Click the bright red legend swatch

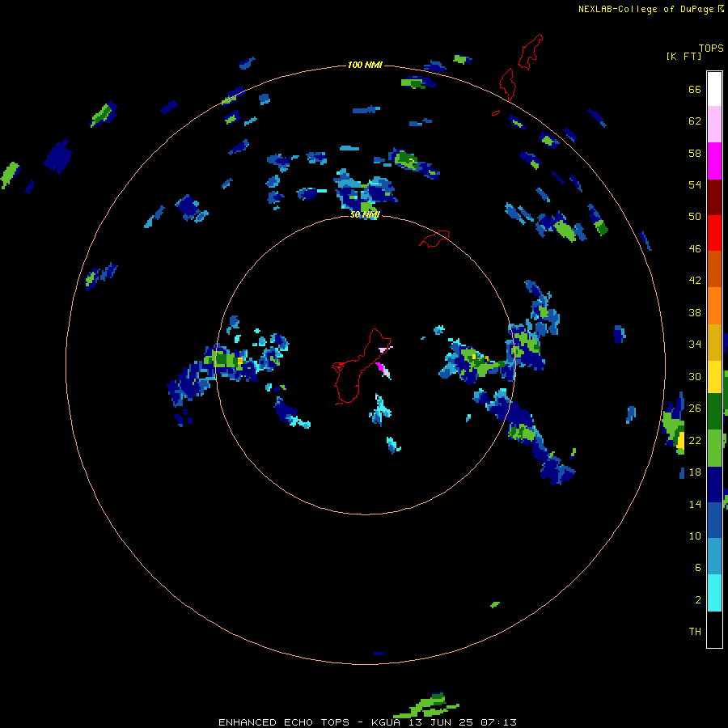714,233
